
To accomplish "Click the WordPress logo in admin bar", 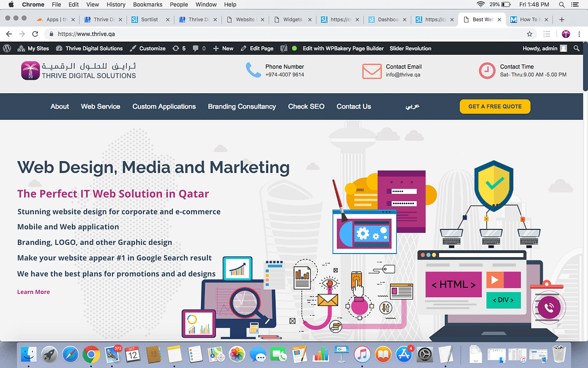I will [7, 48].
